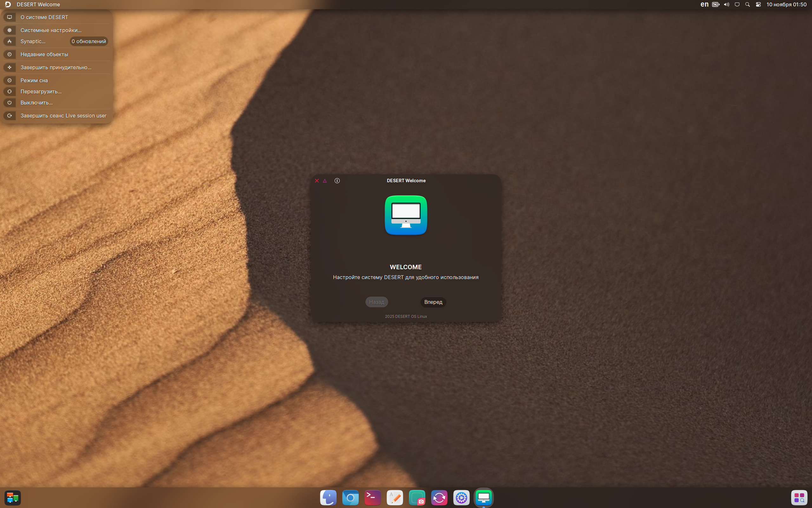Image resolution: width=812 pixels, height=508 pixels.
Task: Select 'Перезагрузить...' menu entry
Action: point(56,91)
